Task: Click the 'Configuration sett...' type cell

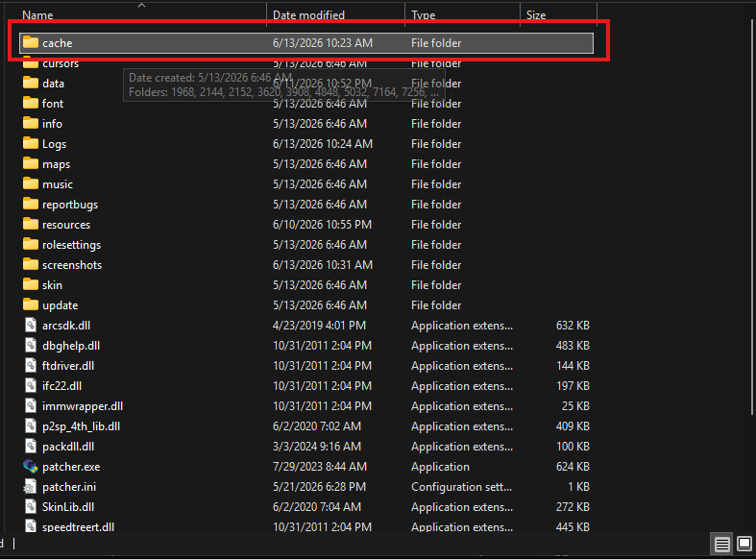Action: point(461,487)
